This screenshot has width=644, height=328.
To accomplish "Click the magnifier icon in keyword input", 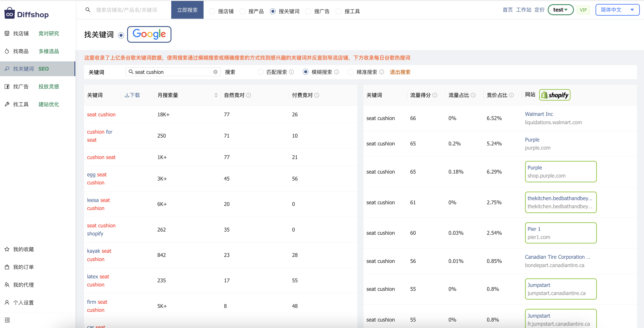I will (131, 72).
